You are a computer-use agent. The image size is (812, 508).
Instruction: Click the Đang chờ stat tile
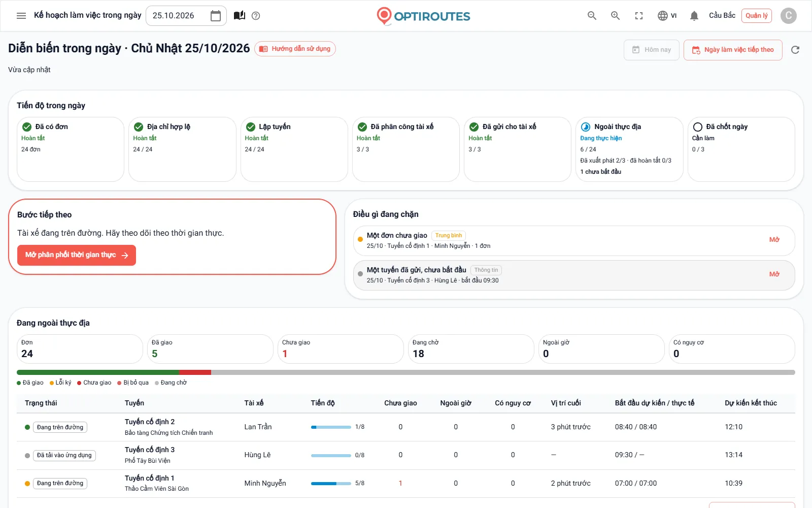pos(471,349)
